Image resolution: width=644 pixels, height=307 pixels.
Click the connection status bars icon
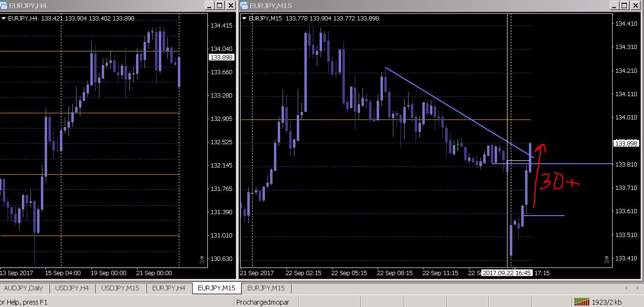pos(581,302)
